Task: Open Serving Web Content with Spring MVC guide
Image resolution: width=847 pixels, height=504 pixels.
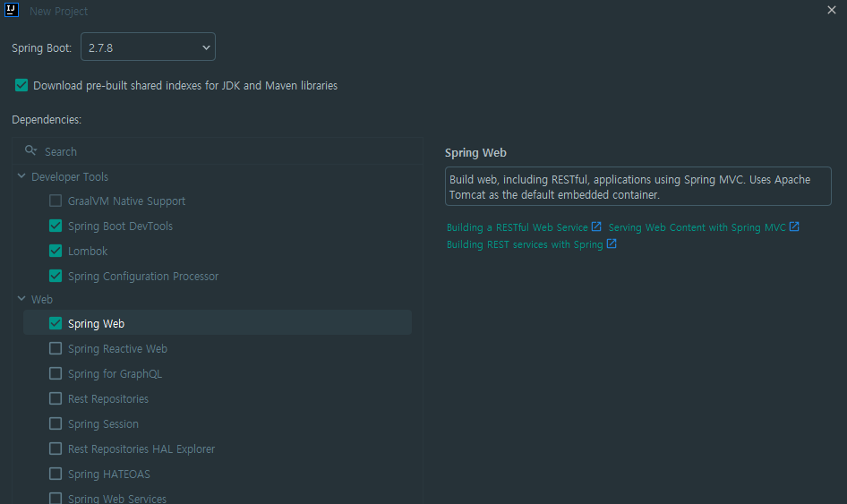Action: (x=697, y=227)
